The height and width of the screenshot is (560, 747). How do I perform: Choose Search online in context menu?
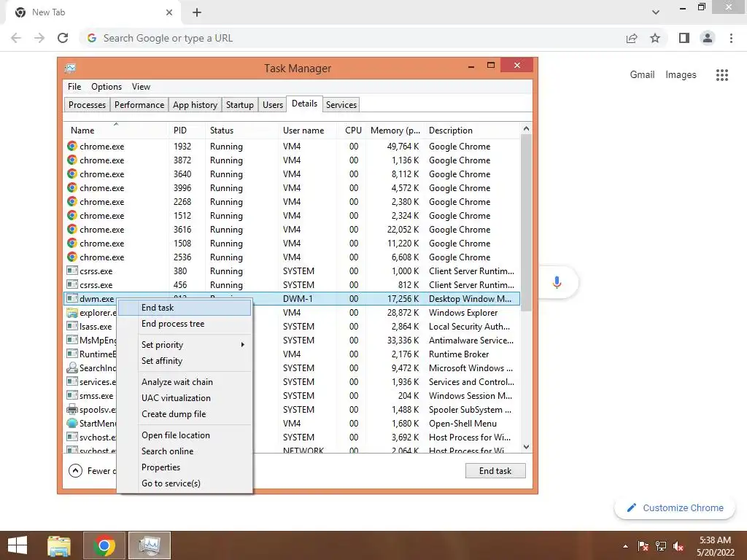coord(185,451)
